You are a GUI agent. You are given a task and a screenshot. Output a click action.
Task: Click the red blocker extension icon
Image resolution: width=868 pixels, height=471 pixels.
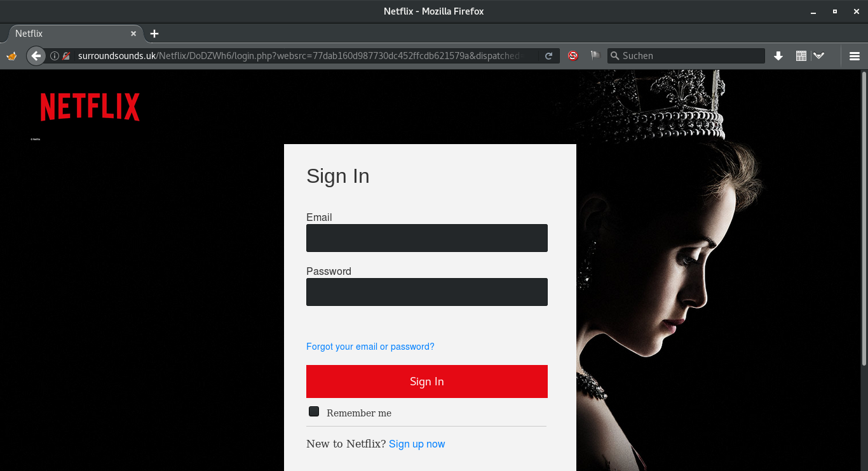(x=573, y=56)
